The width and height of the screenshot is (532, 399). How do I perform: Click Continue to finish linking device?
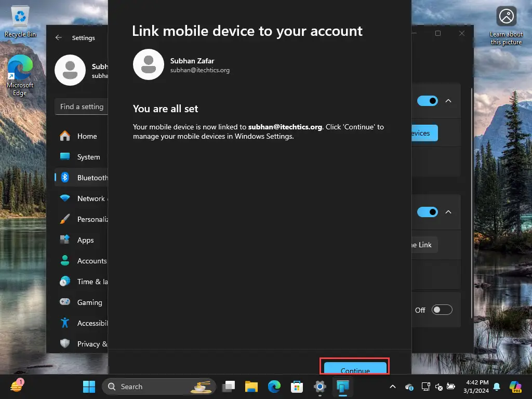click(x=355, y=368)
